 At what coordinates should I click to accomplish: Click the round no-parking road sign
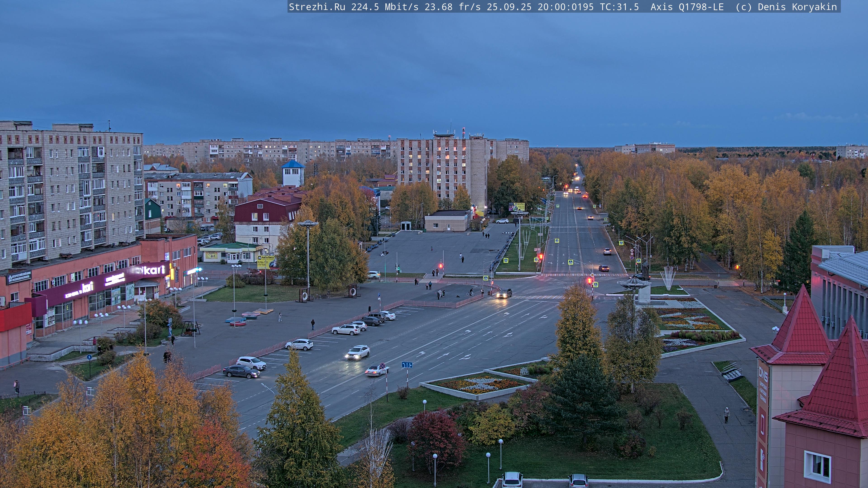pos(382,365)
